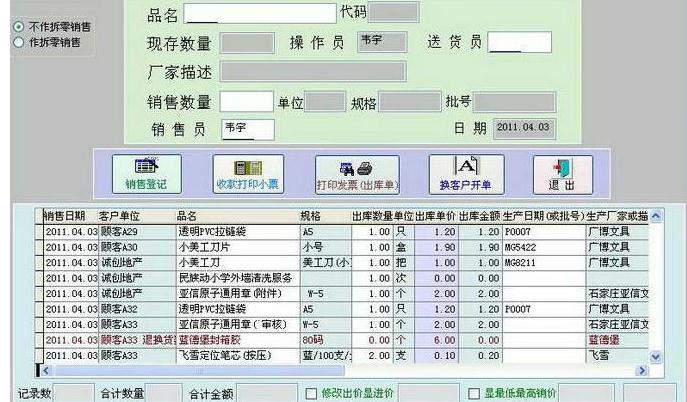Viewport: 687px width, 402px height.
Task: Click the 现存数量 stock quantity field
Action: [x=247, y=43]
